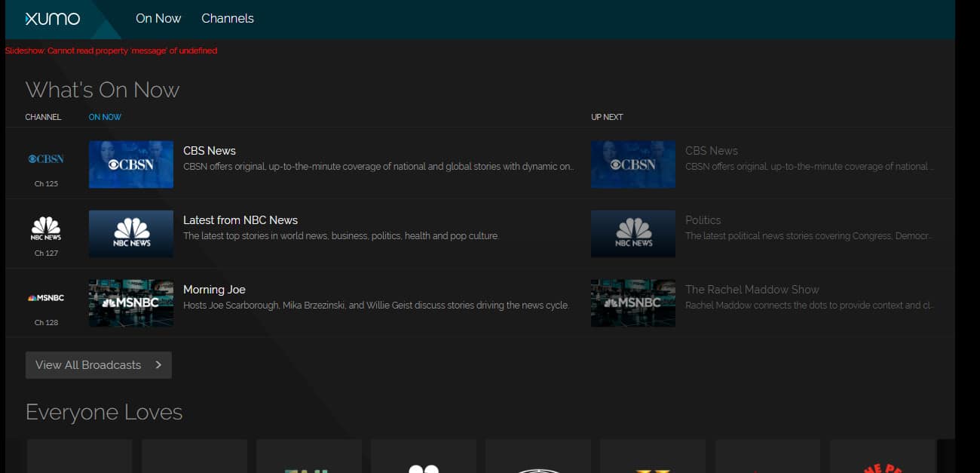The height and width of the screenshot is (473, 980).
Task: Click the 'ON NOW' column header
Action: click(105, 117)
